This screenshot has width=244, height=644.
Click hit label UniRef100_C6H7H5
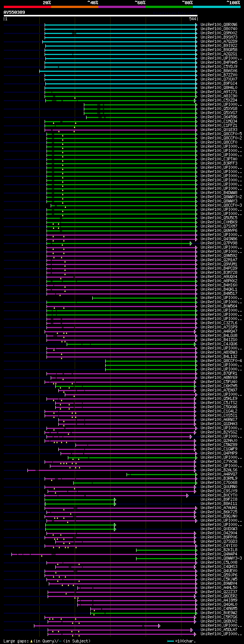click(x=219, y=386)
